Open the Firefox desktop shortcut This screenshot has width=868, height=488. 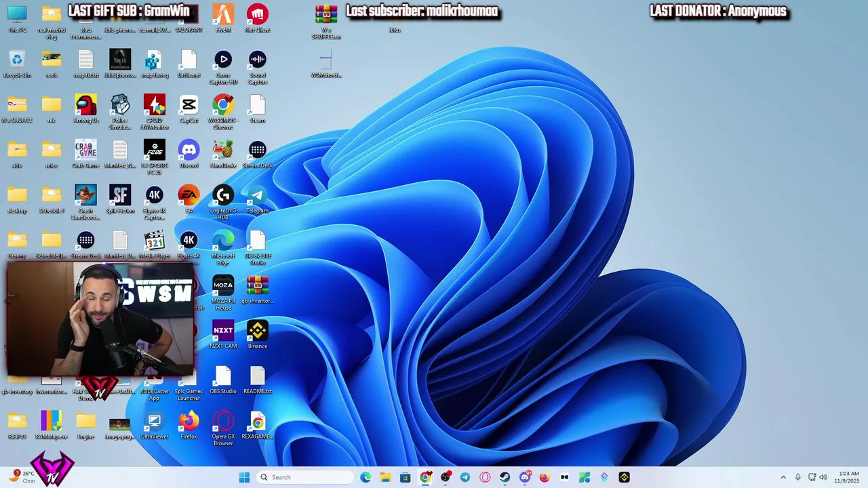[x=189, y=425]
